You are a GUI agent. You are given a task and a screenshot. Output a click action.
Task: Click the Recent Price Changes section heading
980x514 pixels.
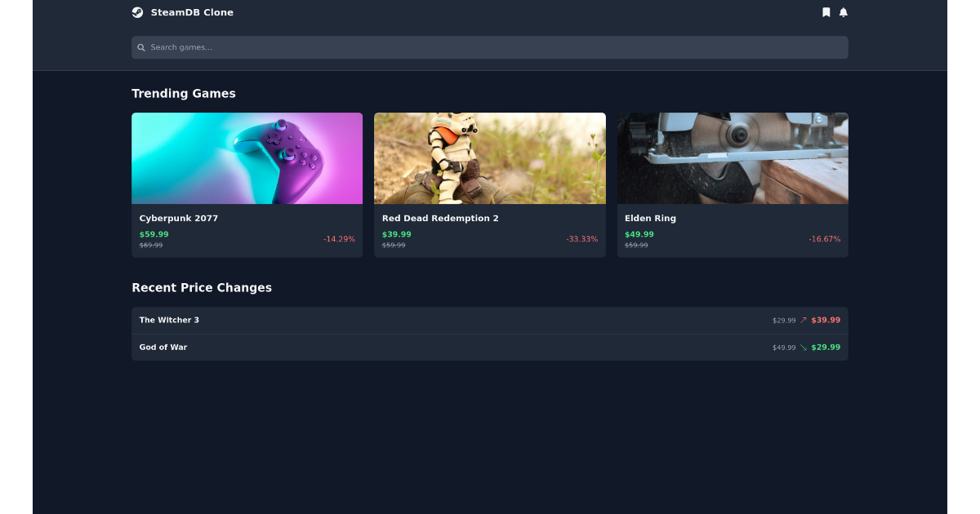[202, 287]
